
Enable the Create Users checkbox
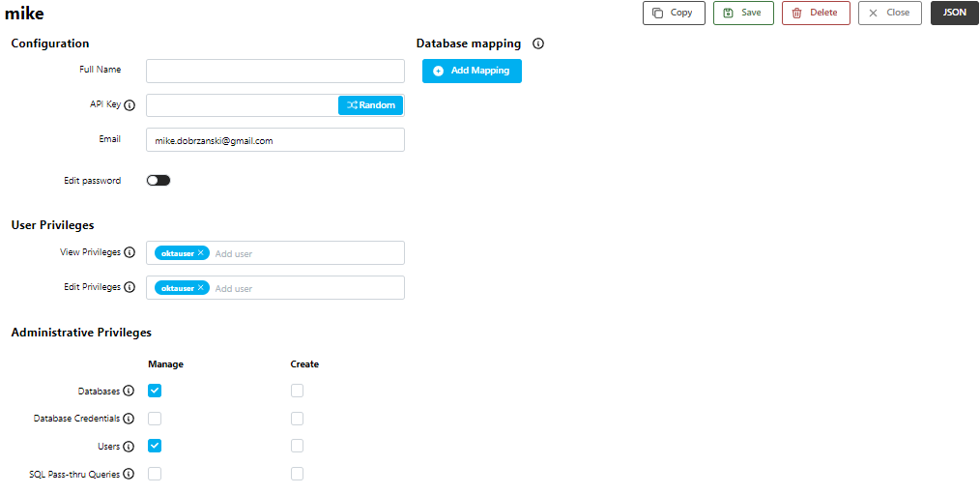point(297,446)
